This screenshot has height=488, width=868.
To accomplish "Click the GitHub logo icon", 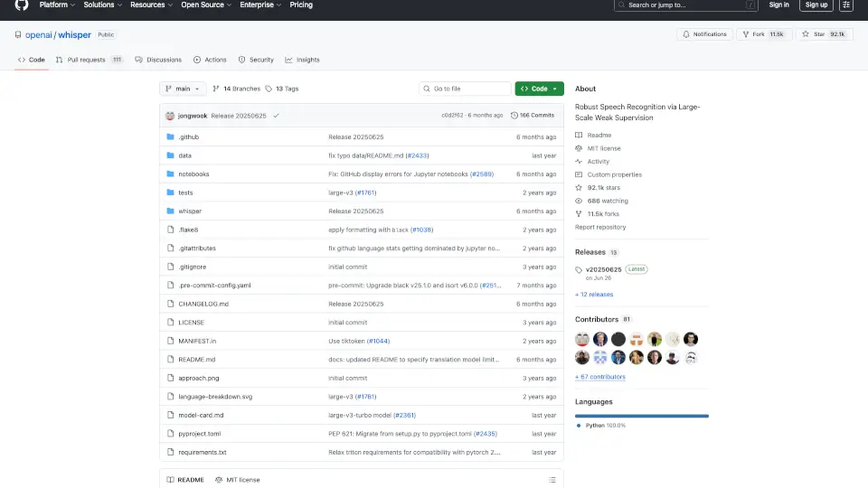I will coord(22,5).
